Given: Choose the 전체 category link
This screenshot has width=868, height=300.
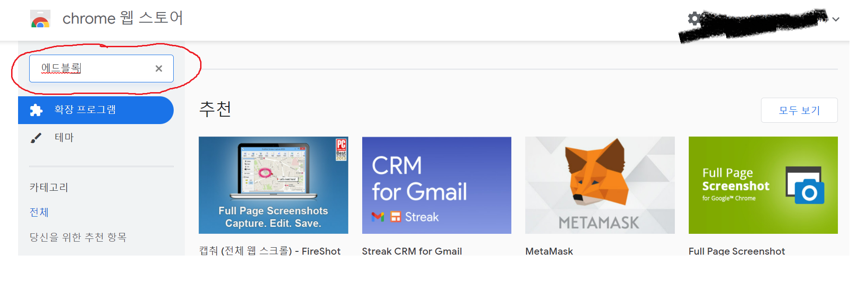Looking at the screenshot, I should pyautogui.click(x=39, y=212).
